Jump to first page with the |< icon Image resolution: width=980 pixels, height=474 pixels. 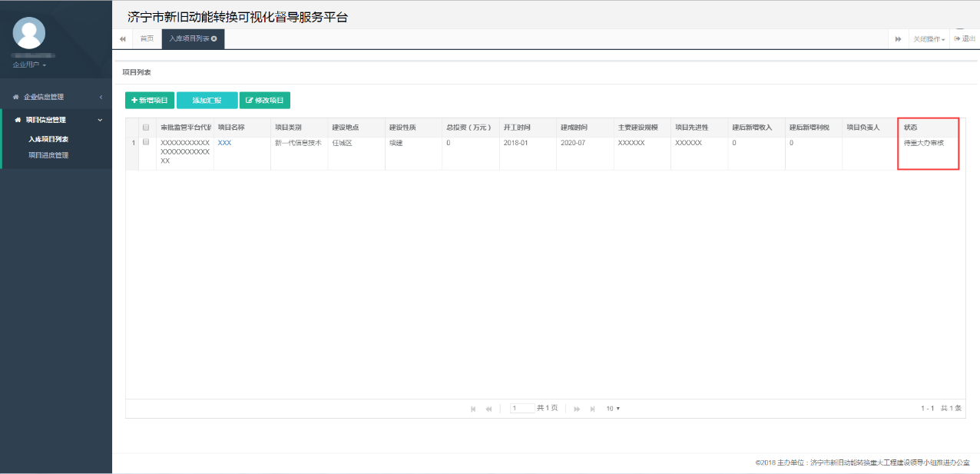click(473, 408)
